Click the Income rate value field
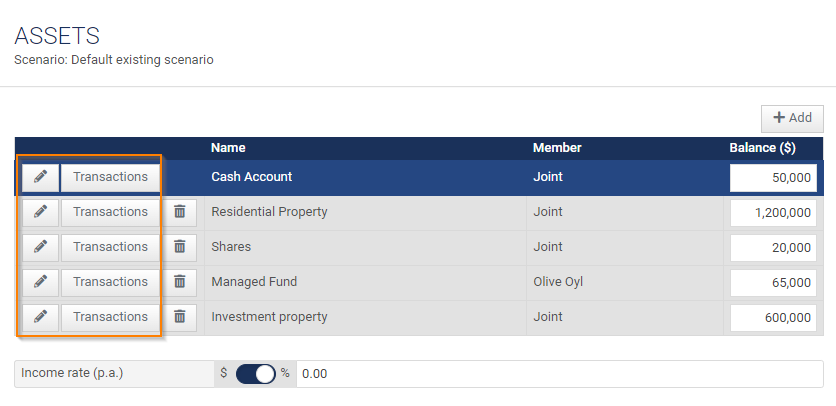The width and height of the screenshot is (836, 406). tap(560, 374)
